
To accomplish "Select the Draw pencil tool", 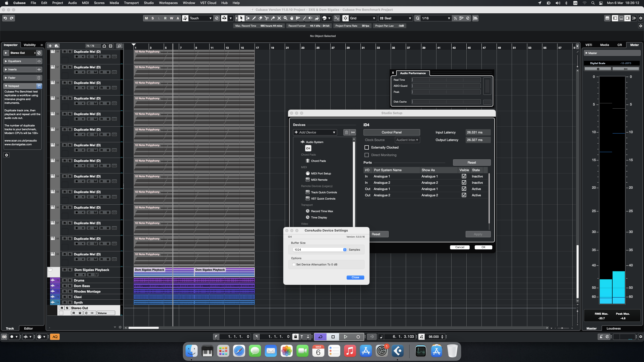I will coord(254,18).
